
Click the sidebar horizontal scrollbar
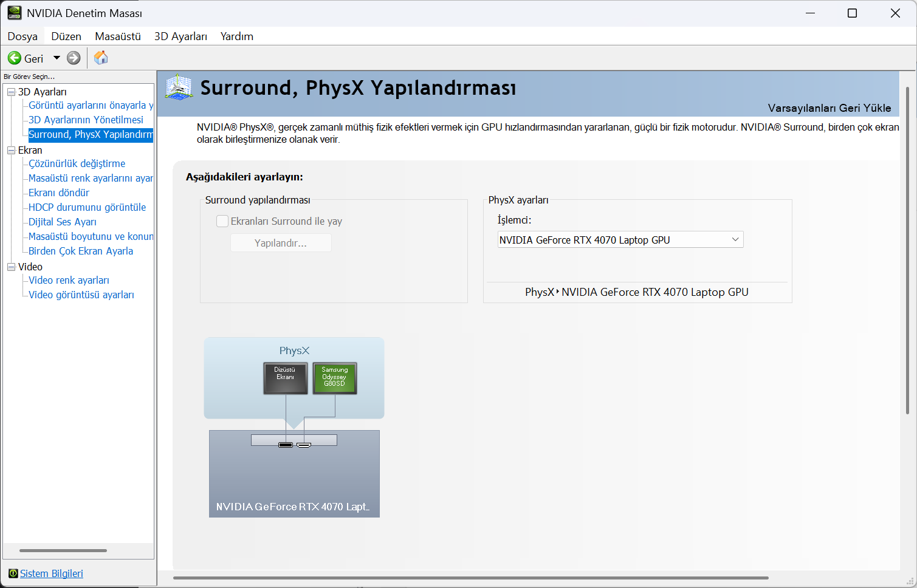[63, 551]
